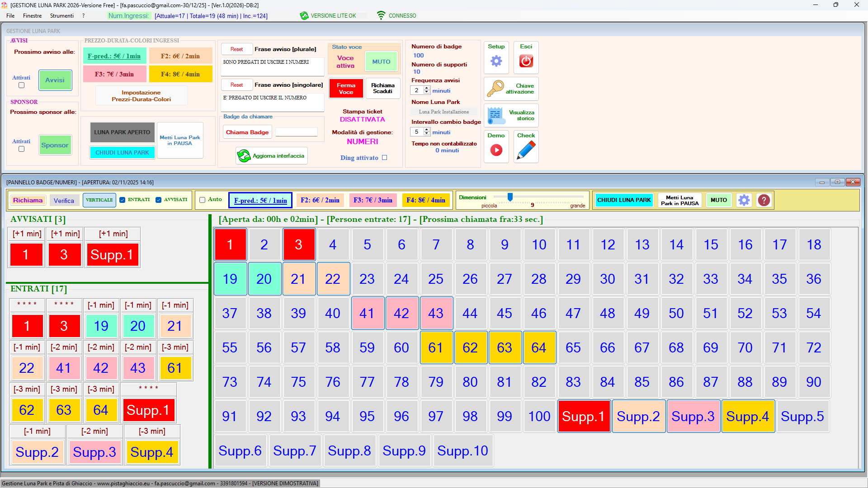Start the Demo play icon

[x=496, y=150]
